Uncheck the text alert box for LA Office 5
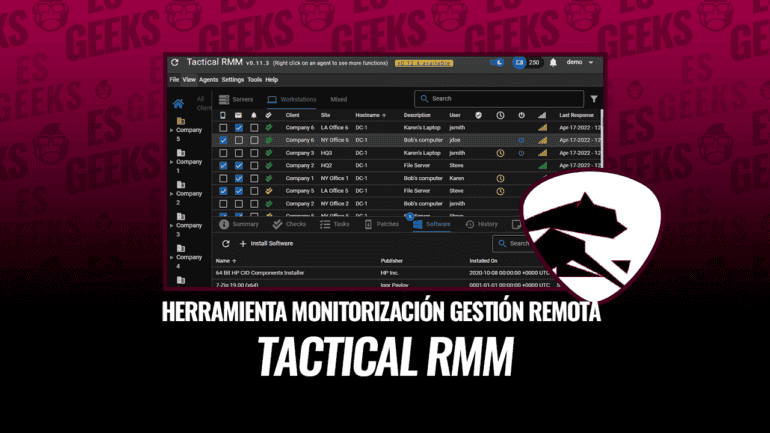 click(x=223, y=191)
